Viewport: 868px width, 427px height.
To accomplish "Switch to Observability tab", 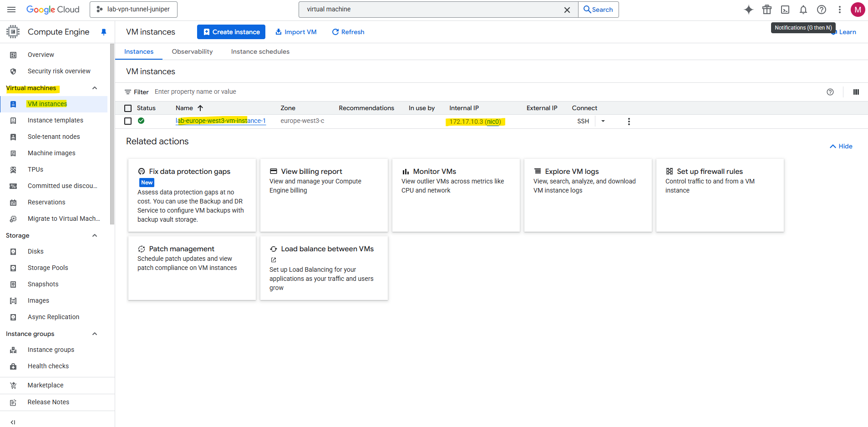I will click(x=192, y=51).
